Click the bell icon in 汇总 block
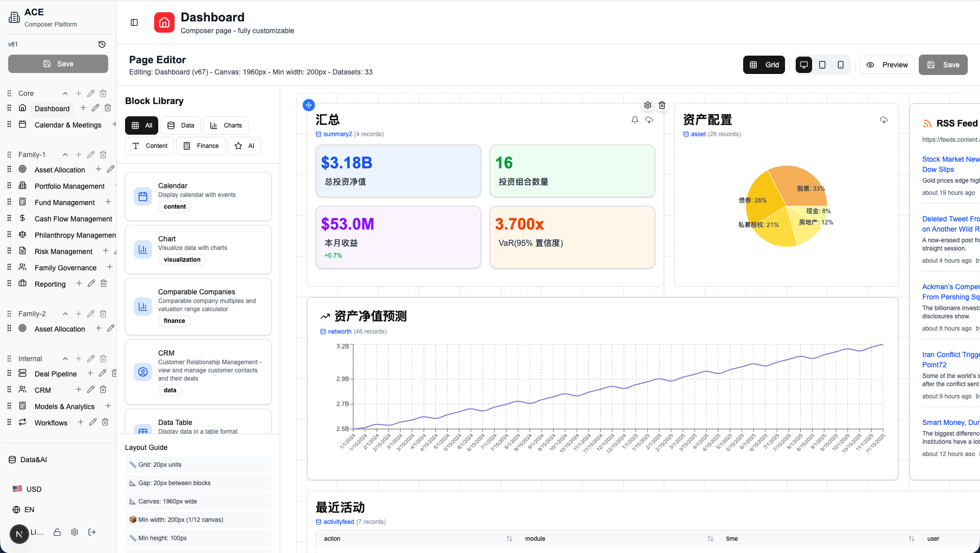980x553 pixels. (x=634, y=120)
